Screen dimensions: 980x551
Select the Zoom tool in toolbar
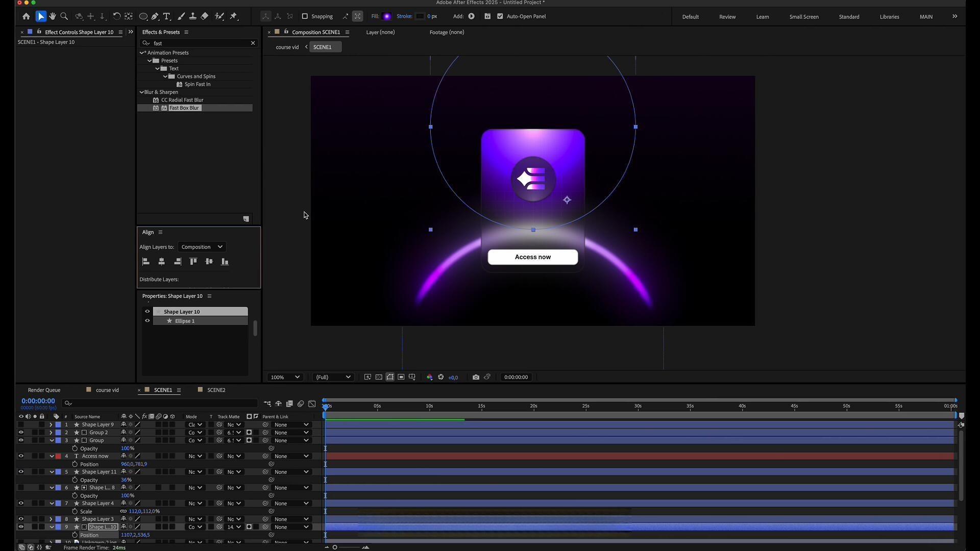click(x=64, y=16)
